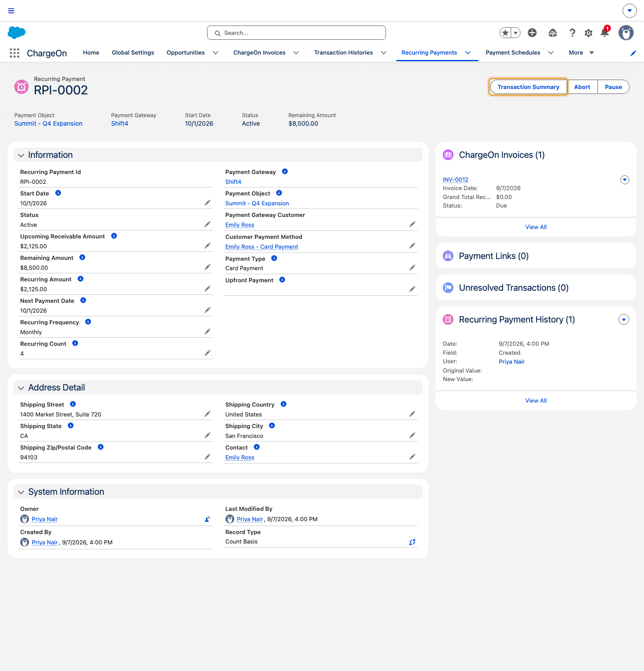Image resolution: width=644 pixels, height=671 pixels.
Task: Edit the Shipping Country pencil icon
Action: click(412, 414)
